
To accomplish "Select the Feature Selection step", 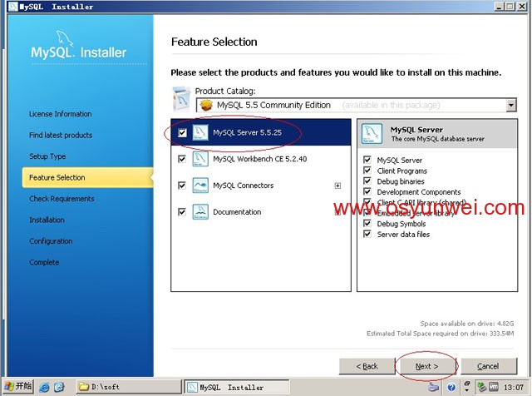I will pos(87,177).
